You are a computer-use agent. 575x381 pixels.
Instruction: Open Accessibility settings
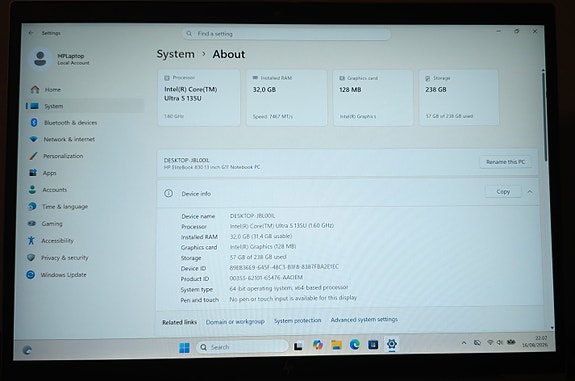tap(85, 241)
